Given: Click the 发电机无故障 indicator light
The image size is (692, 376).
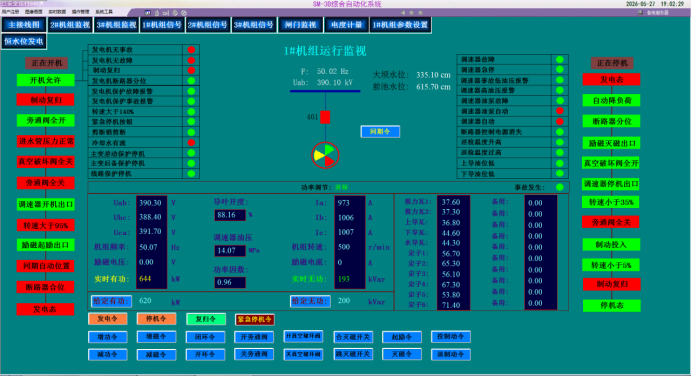Looking at the screenshot, I should (x=191, y=60).
